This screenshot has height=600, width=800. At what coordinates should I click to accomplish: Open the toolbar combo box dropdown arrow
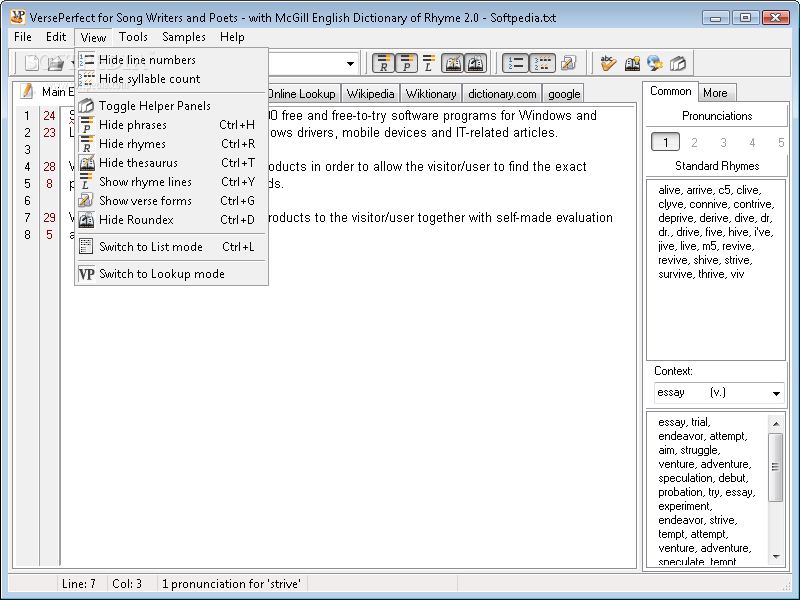351,63
